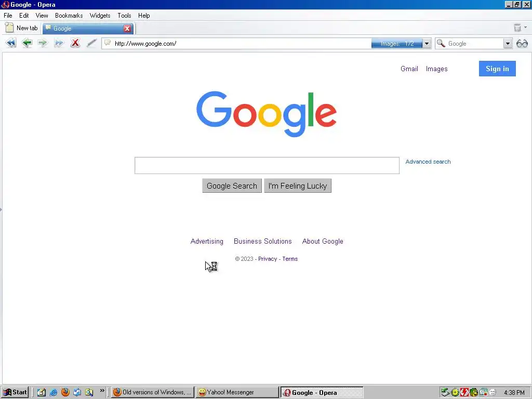Click the yellow-green system tray icon
The width and height of the screenshot is (532, 399).
pyautogui.click(x=455, y=393)
